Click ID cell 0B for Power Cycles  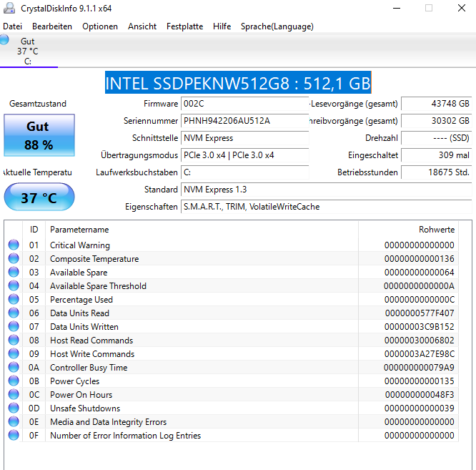pos(34,381)
